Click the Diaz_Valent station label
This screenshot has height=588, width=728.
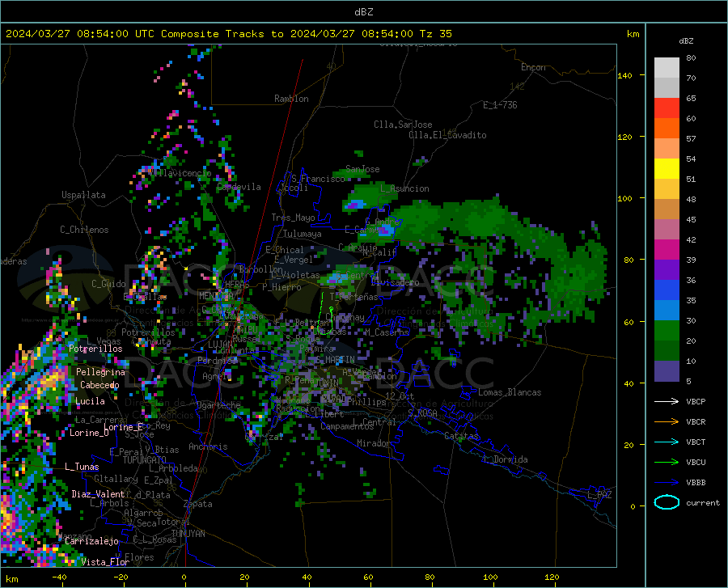coord(98,494)
